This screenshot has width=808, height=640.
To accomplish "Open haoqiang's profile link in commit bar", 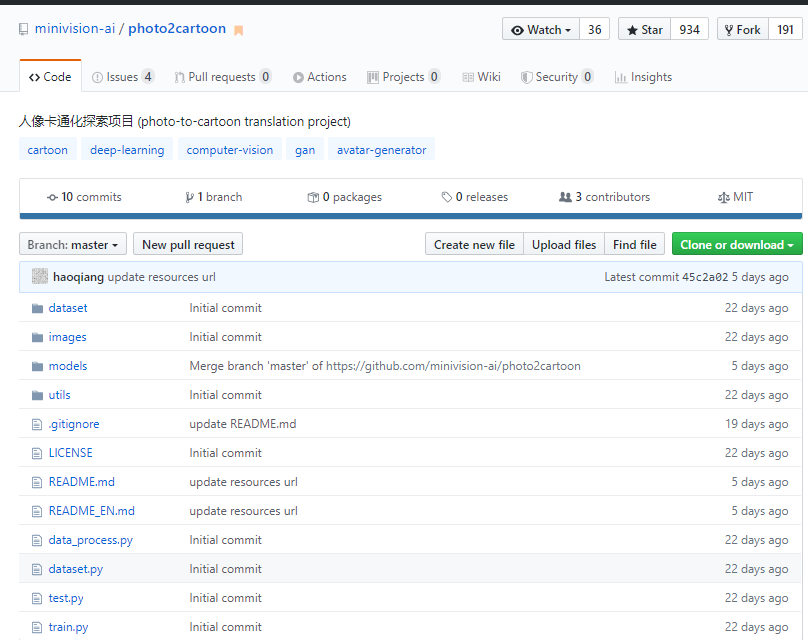I will 78,277.
